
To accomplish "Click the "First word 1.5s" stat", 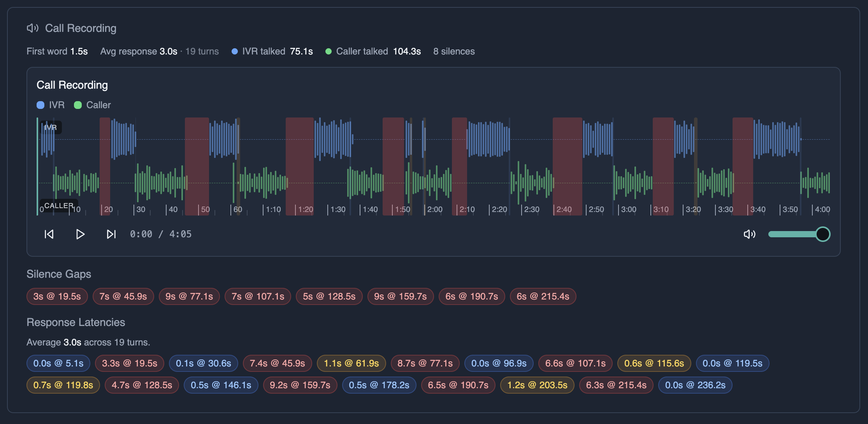I will coord(57,51).
